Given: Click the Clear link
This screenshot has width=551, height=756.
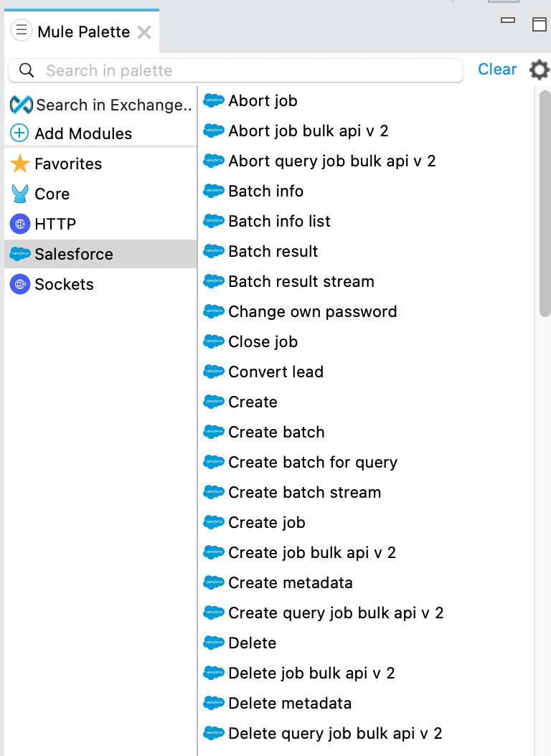Looking at the screenshot, I should (x=497, y=69).
